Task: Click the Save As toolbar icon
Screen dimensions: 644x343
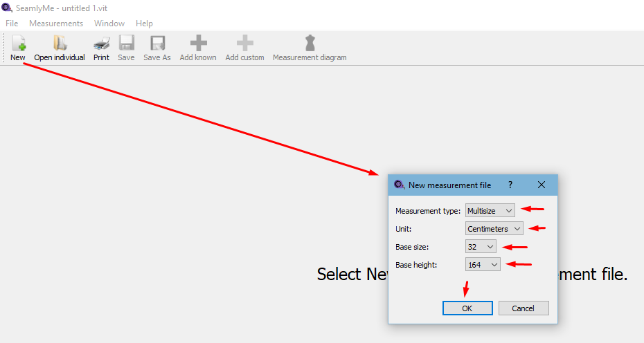Action: [157, 44]
